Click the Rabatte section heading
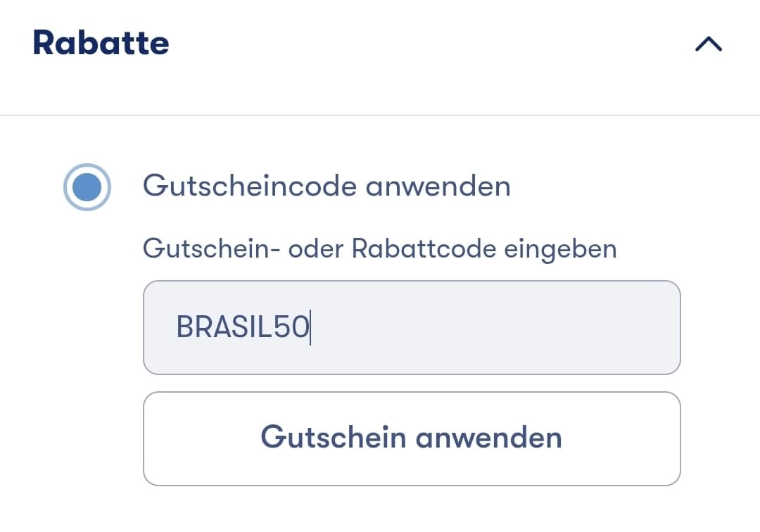Screen dimensions: 760x532 (101, 44)
